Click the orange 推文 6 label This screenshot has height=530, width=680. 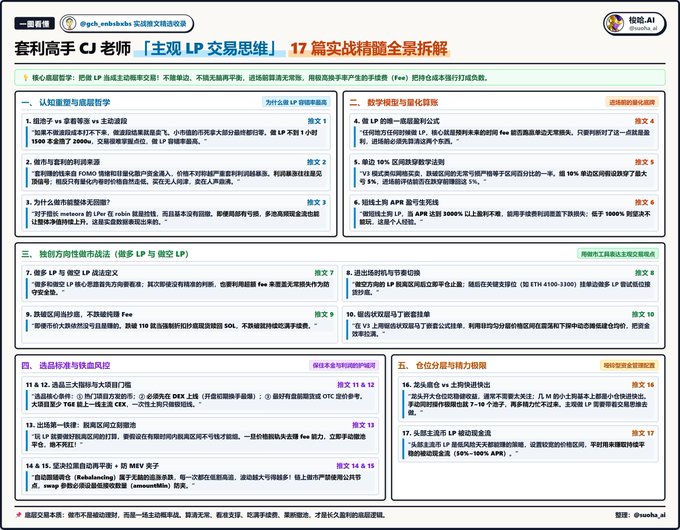[x=644, y=202]
